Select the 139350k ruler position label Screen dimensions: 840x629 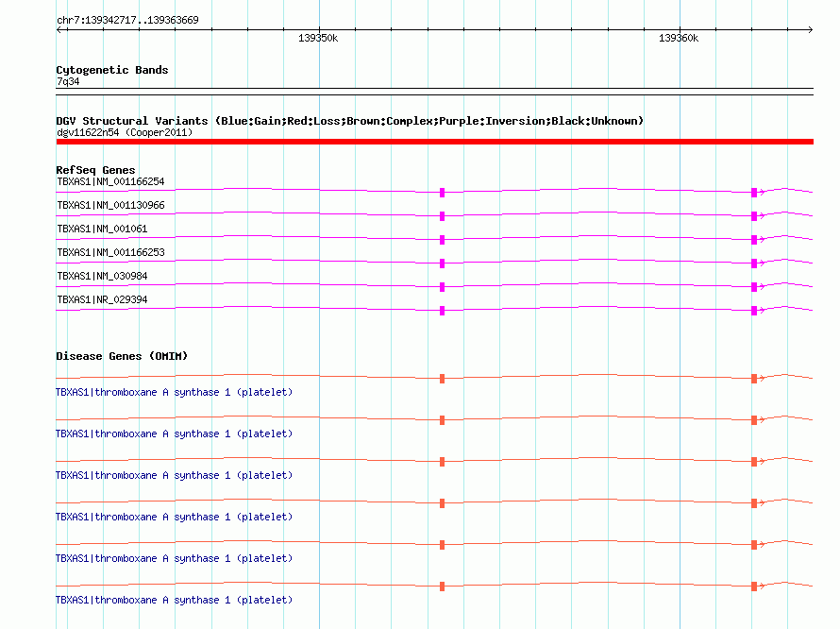coord(318,38)
